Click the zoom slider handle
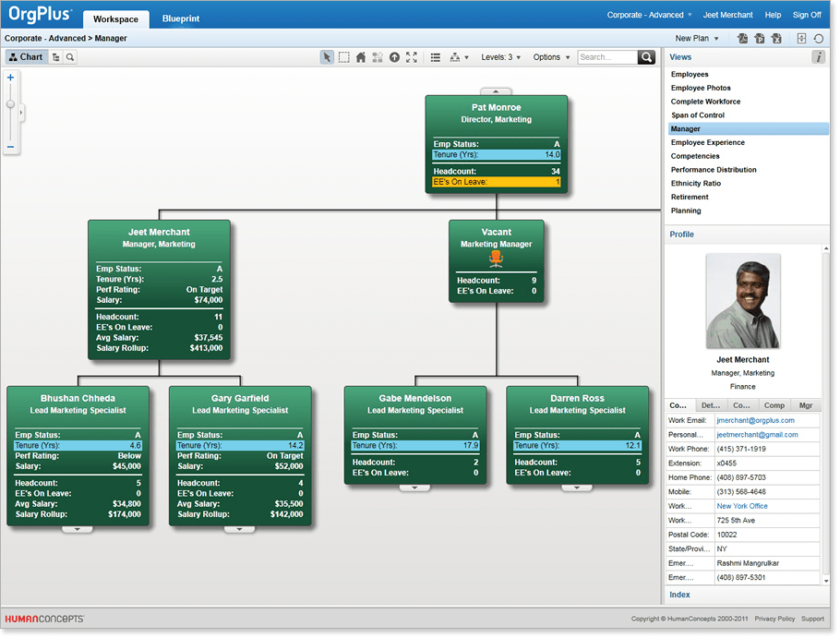Image resolution: width=840 pixels, height=638 pixels. 10,104
